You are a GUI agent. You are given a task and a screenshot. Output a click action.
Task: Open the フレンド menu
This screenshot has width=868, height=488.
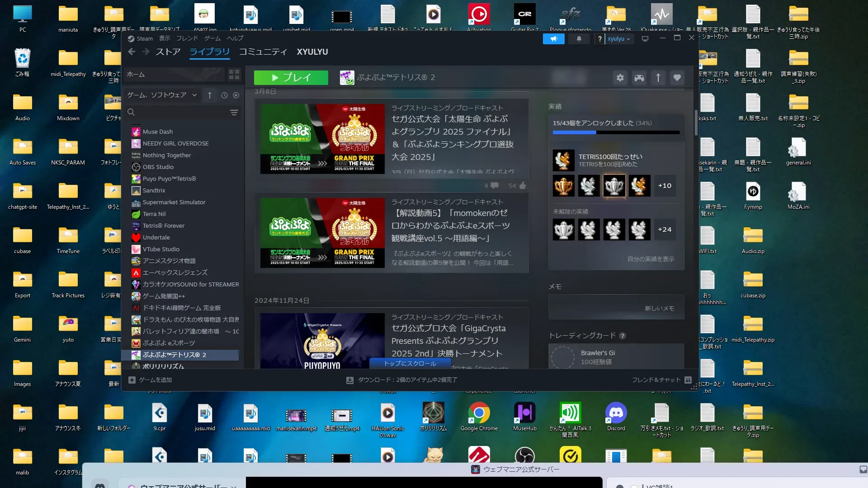(187, 38)
